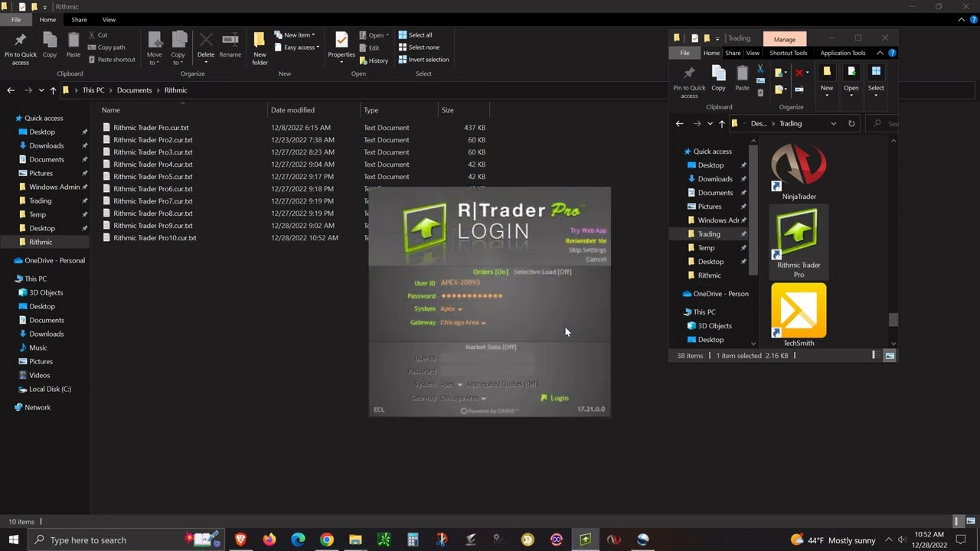Toggle Aggregated Quotes [Off] setting
This screenshot has height=551, width=980.
pos(501,384)
